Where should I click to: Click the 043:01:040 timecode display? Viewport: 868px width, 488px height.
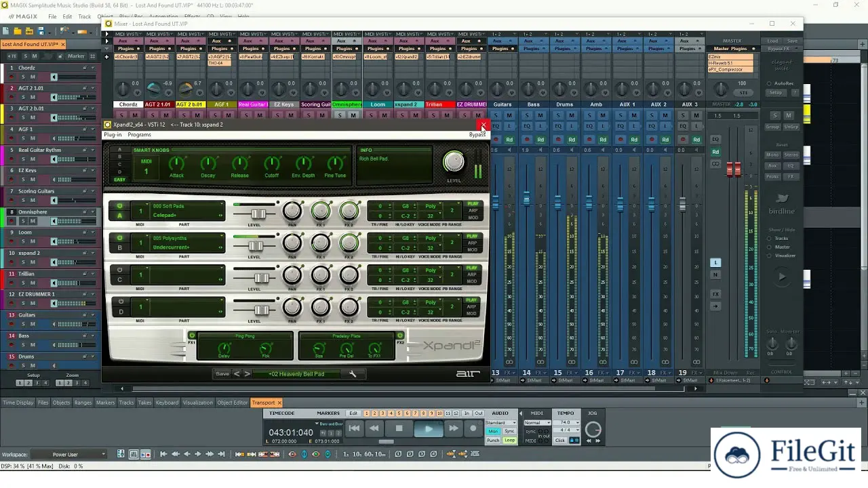(291, 432)
